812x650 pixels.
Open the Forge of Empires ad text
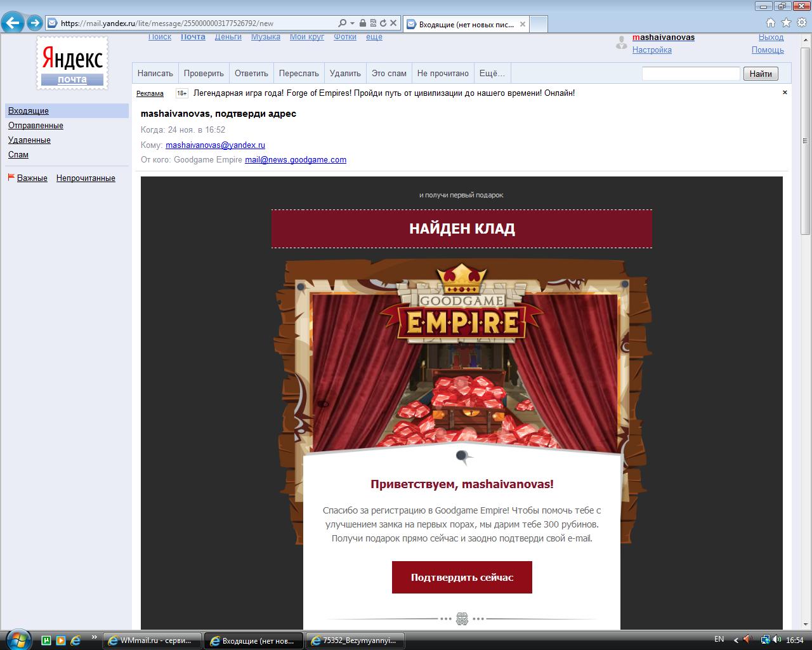point(384,93)
